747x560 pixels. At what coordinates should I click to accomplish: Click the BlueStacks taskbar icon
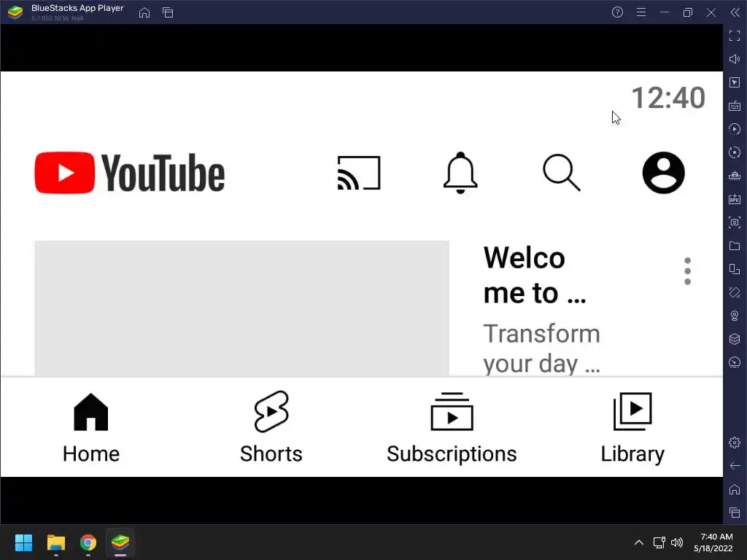120,542
